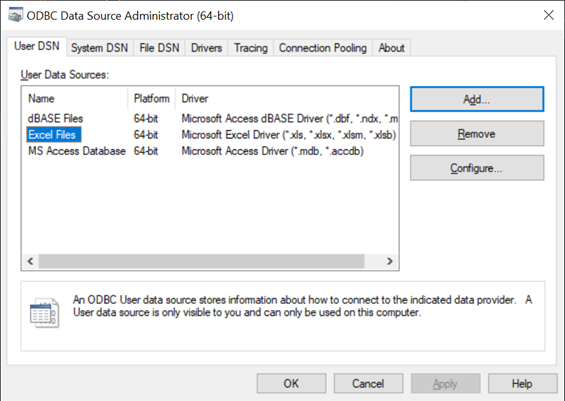Screen dimensions: 565x401
Task: Select the MS Access Database entry
Action: [x=77, y=151]
